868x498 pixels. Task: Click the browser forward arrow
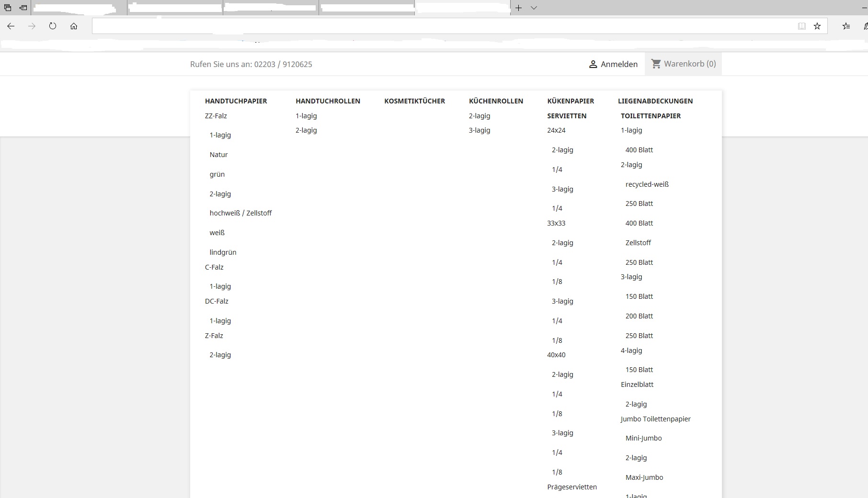click(x=32, y=26)
